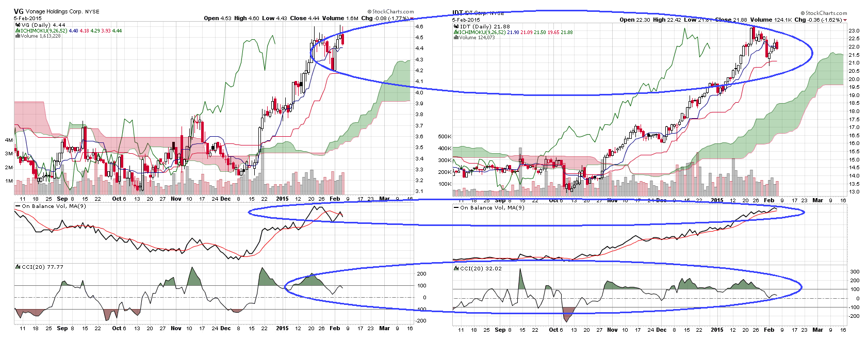The image size is (868, 340).
Task: Click the CCI(20) 77.77 indicator label
Action: point(43,267)
